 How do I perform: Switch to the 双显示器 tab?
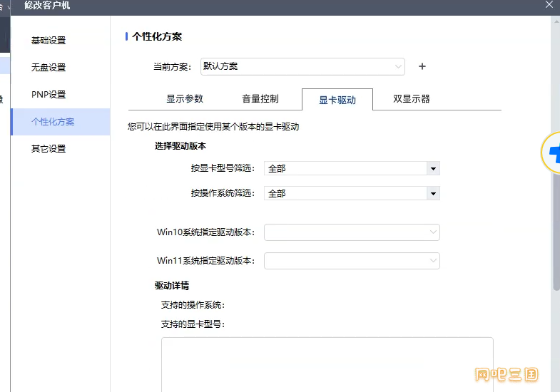click(x=412, y=99)
